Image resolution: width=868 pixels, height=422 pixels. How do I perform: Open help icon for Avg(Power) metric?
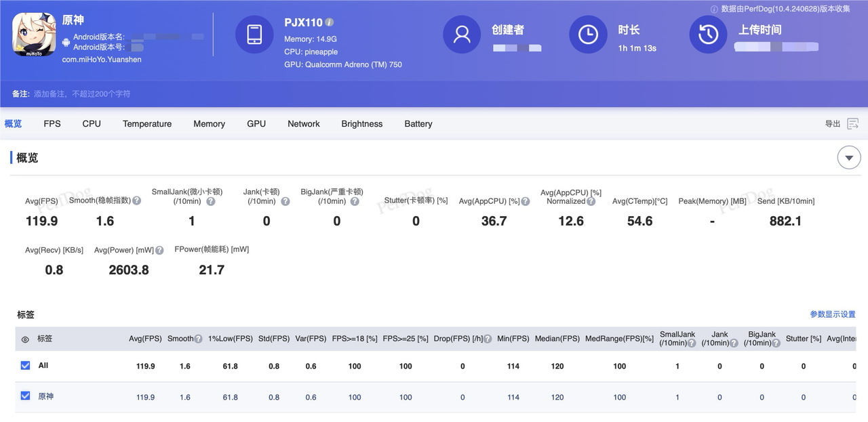click(159, 250)
